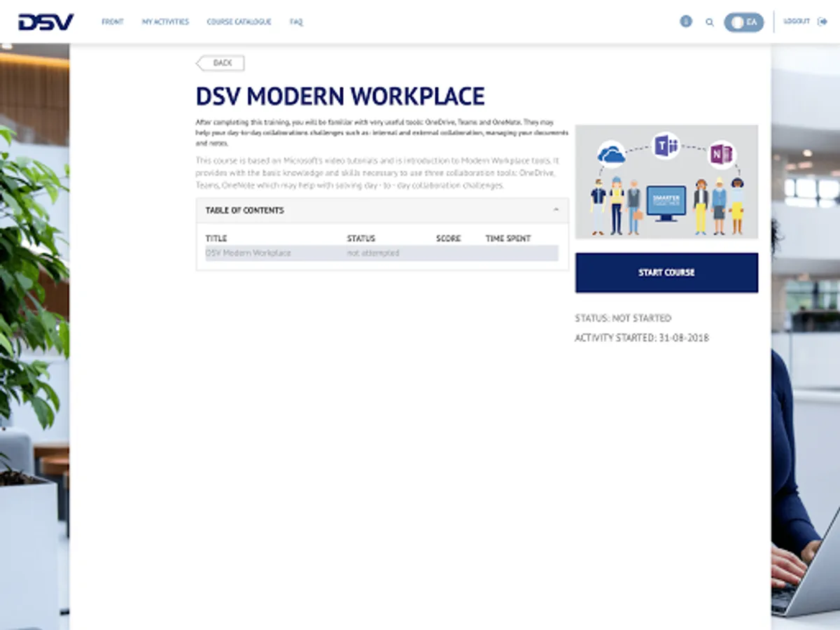This screenshot has height=630, width=840.
Task: Open the Course Catalogue menu
Action: (x=239, y=22)
